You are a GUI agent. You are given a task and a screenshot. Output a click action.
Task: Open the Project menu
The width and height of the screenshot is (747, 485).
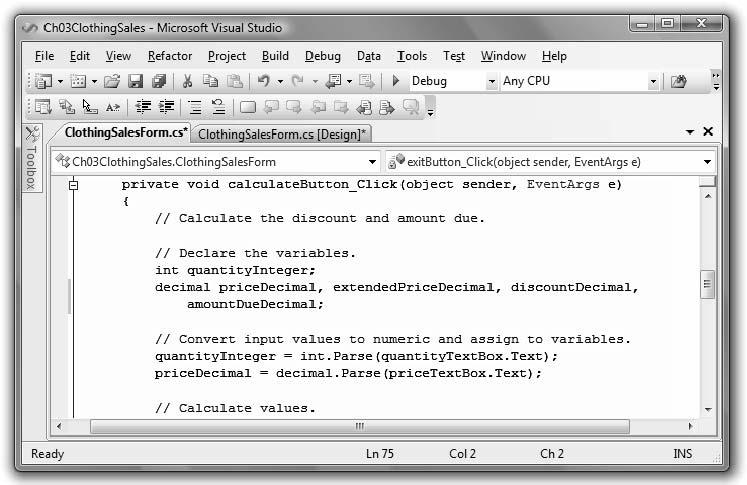(x=227, y=56)
